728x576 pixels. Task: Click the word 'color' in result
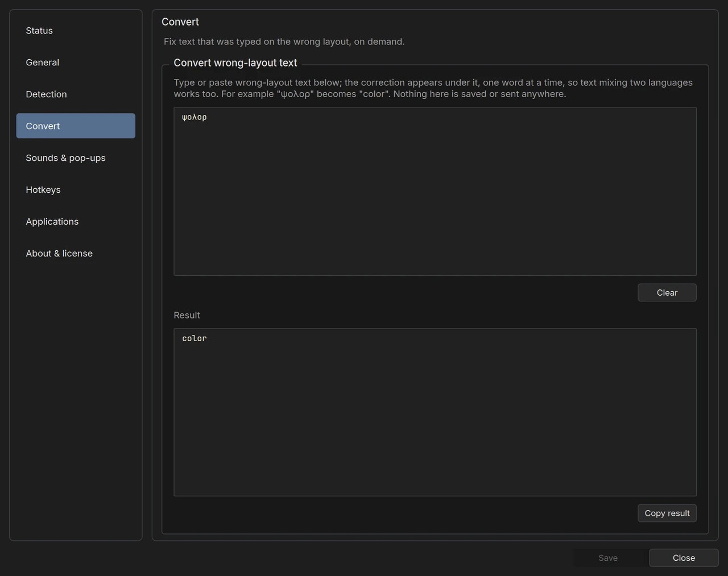point(195,338)
